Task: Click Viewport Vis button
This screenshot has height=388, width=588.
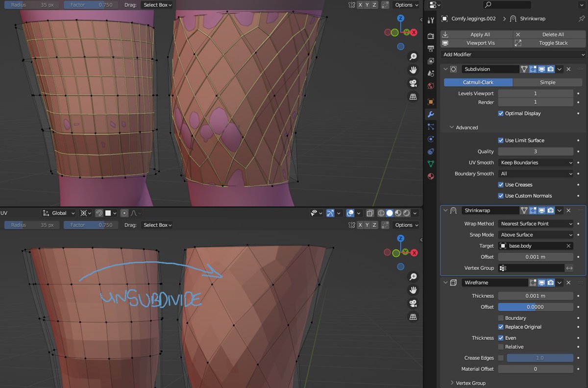Action: (x=476, y=43)
